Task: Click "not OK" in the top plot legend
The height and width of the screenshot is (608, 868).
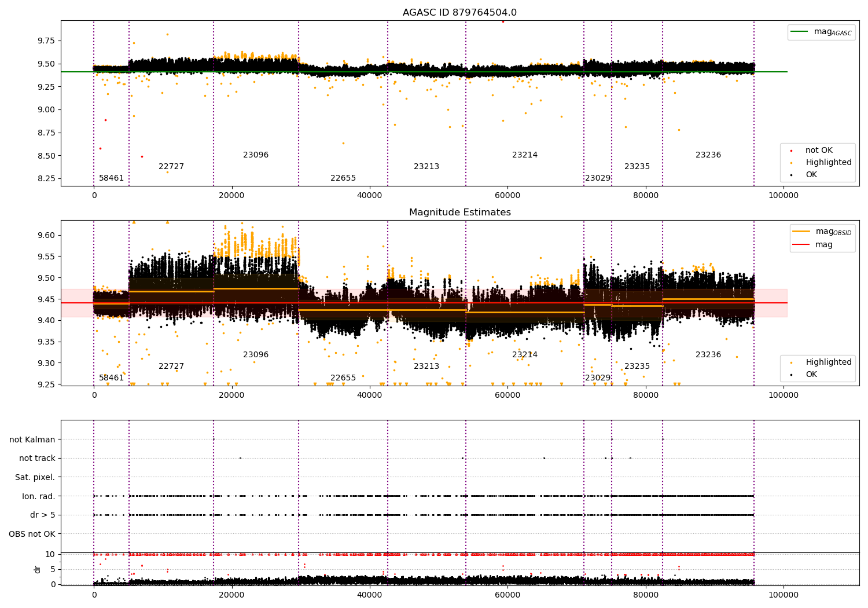Action: [x=819, y=151]
